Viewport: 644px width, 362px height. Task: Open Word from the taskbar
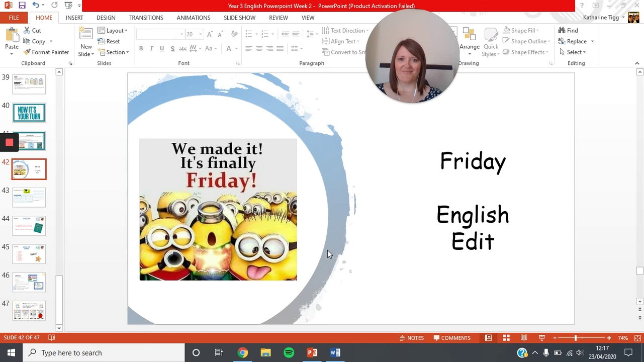(335, 352)
